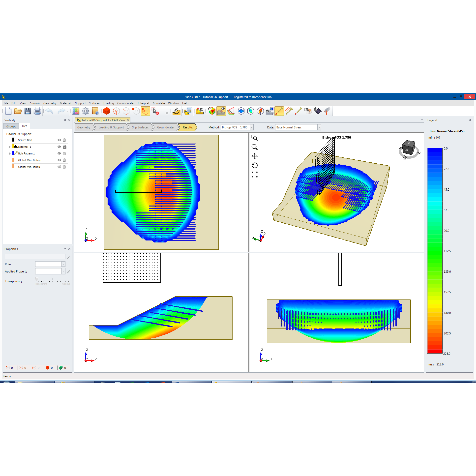Image resolution: width=476 pixels, height=476 pixels.
Task: Toggle External_1 visibility eye
Action: pyautogui.click(x=59, y=147)
